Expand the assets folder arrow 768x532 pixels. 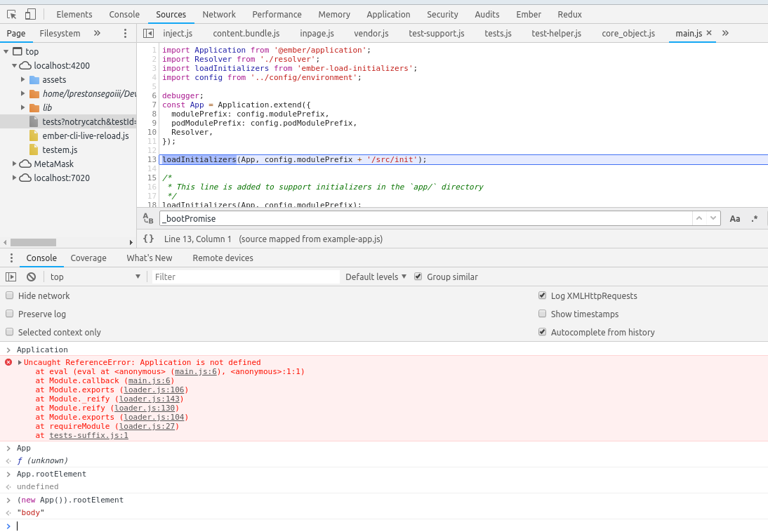point(22,79)
